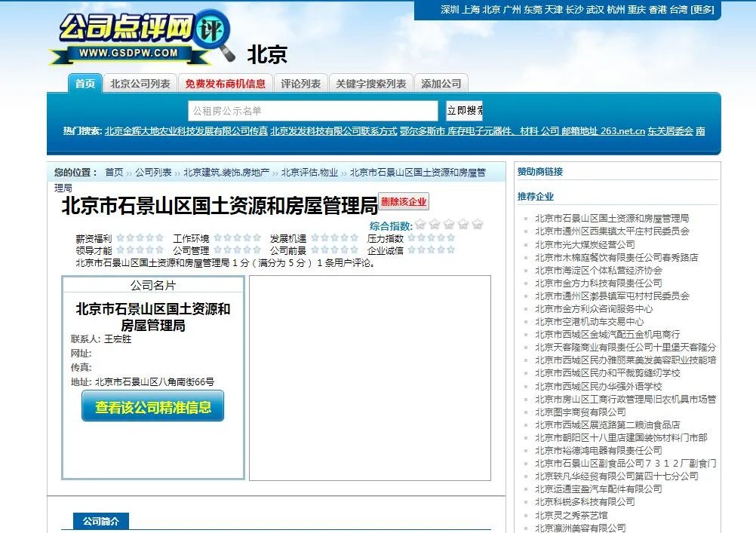The height and width of the screenshot is (533, 756).
Task: Rate 领导才能 by clicking its fifth star
Action: click(158, 250)
